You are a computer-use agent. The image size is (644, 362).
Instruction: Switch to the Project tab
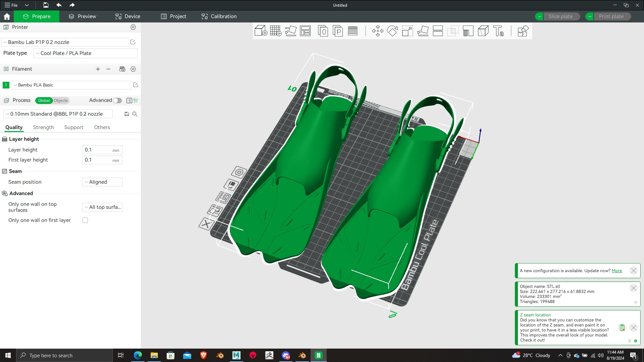[x=173, y=16]
